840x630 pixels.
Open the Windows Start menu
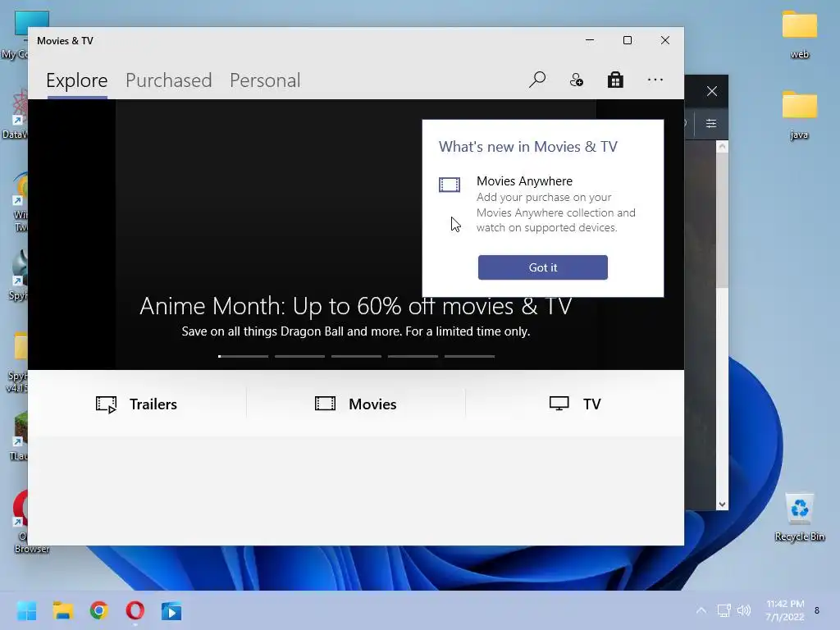(27, 610)
